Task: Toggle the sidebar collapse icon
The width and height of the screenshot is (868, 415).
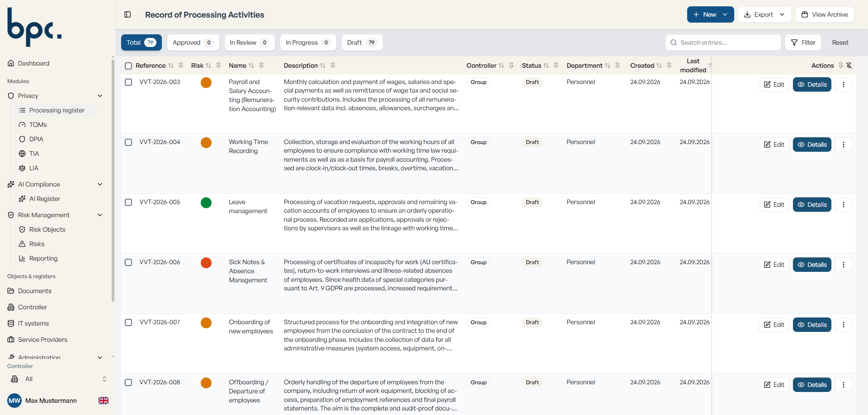Action: (x=127, y=14)
